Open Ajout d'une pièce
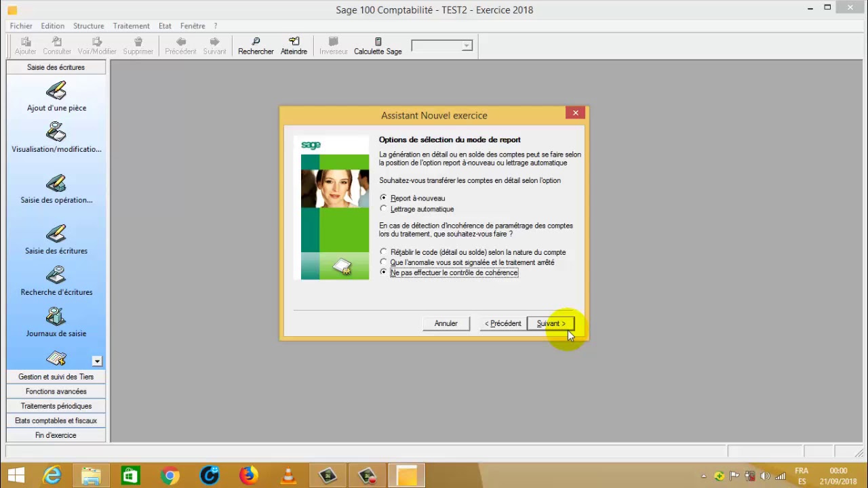The width and height of the screenshot is (868, 488). point(56,97)
